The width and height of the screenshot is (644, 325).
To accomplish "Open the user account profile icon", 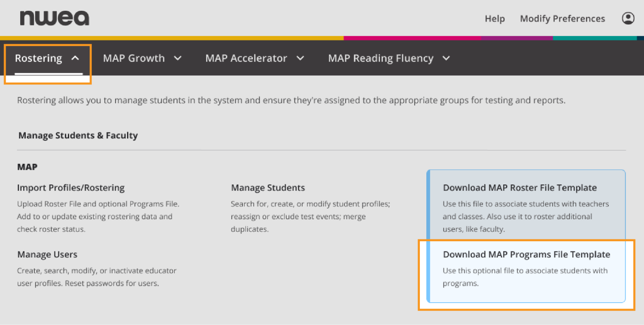I will [628, 18].
